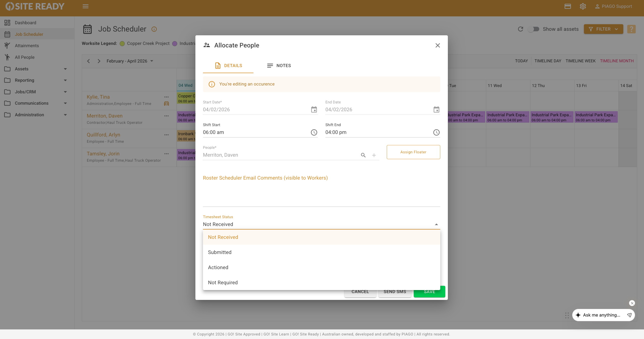This screenshot has height=339, width=644.
Task: Click the Shift End clock icon
Action: point(436,132)
